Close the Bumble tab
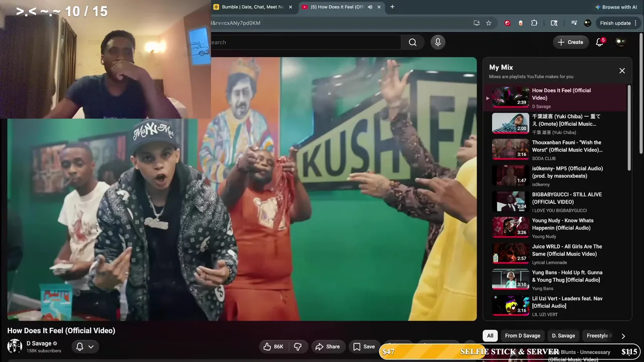This screenshot has height=362, width=644. pos(290,7)
